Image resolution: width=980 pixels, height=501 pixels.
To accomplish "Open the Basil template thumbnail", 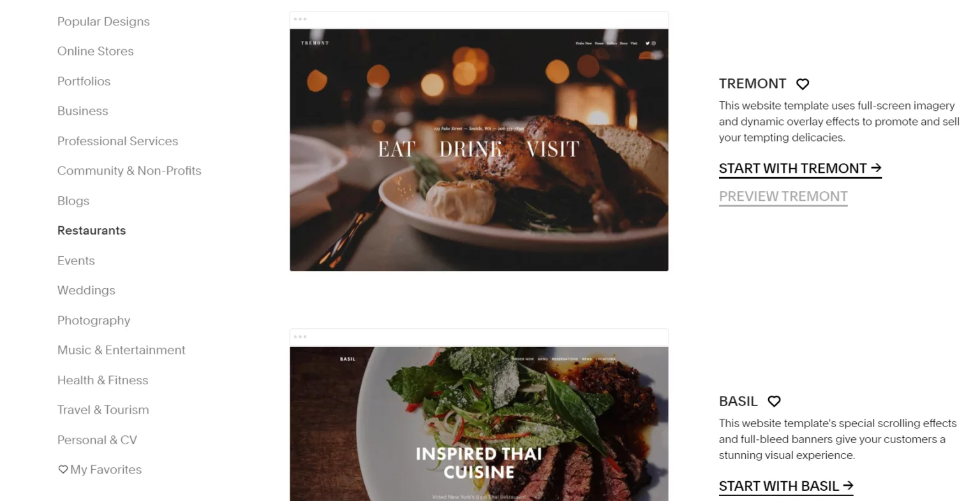I will tap(479, 424).
